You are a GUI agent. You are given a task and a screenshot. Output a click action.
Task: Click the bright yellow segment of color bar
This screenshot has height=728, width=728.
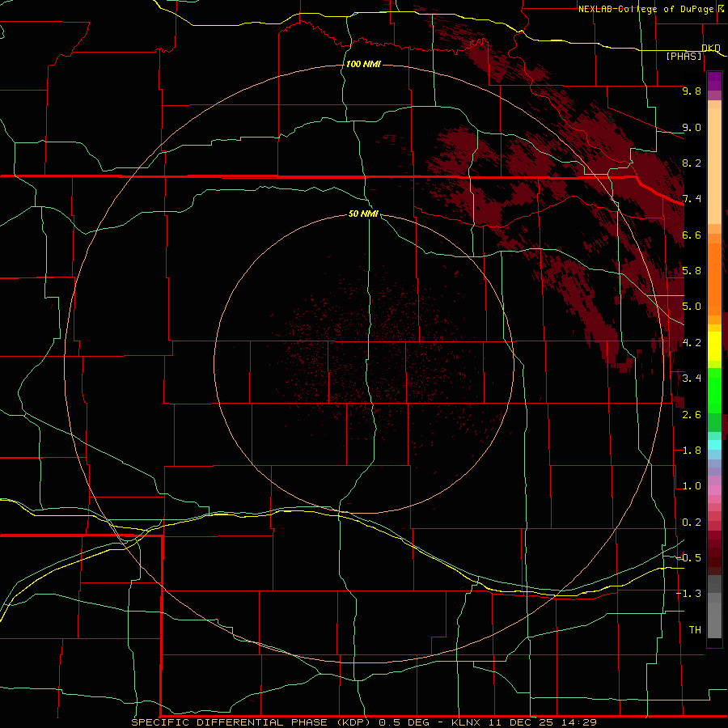(714, 346)
